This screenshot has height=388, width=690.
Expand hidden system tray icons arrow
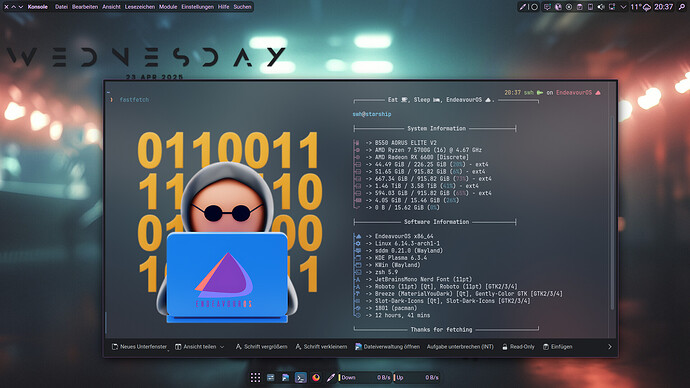(623, 7)
